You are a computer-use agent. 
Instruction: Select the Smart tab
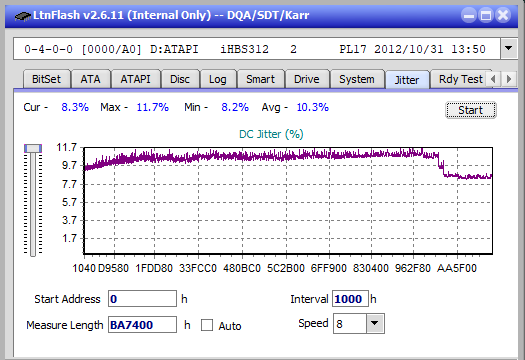pyautogui.click(x=260, y=79)
